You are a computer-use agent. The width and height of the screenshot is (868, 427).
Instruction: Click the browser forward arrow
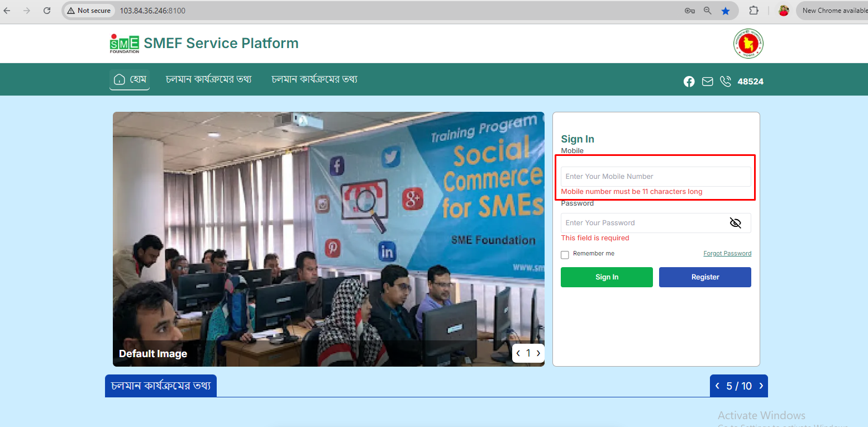coord(26,11)
